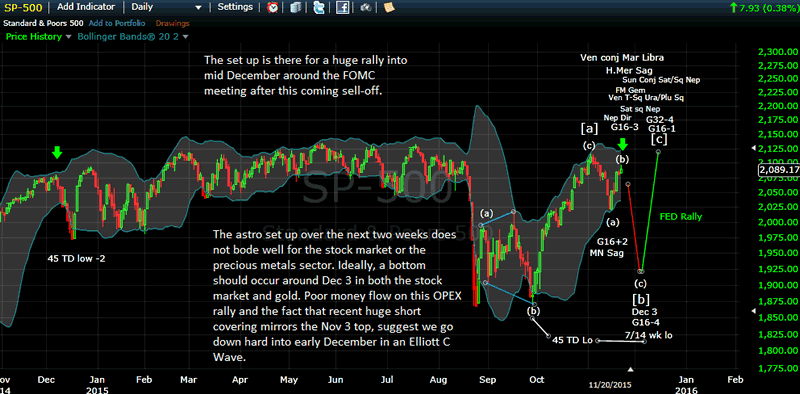Open chart Settings
Viewport: 800px width, 394px height.
[x=235, y=7]
